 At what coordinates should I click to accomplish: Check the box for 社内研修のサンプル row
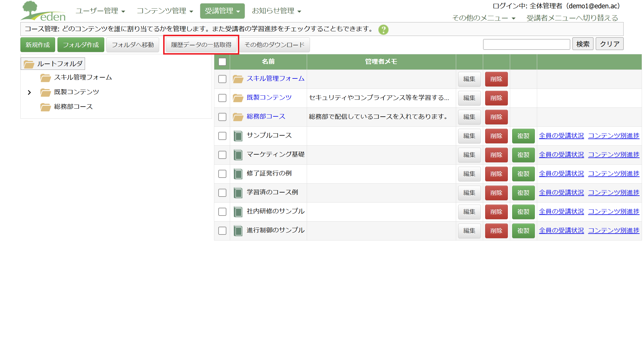(222, 212)
